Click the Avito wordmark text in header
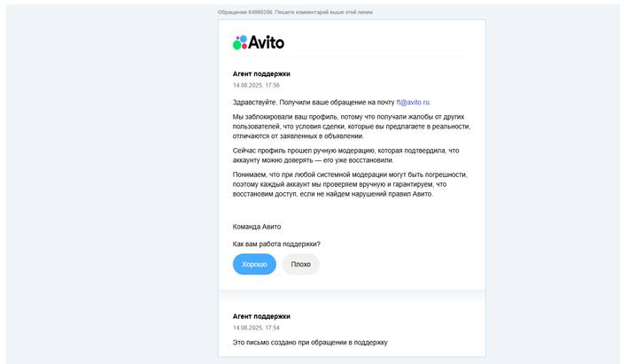 (x=266, y=43)
